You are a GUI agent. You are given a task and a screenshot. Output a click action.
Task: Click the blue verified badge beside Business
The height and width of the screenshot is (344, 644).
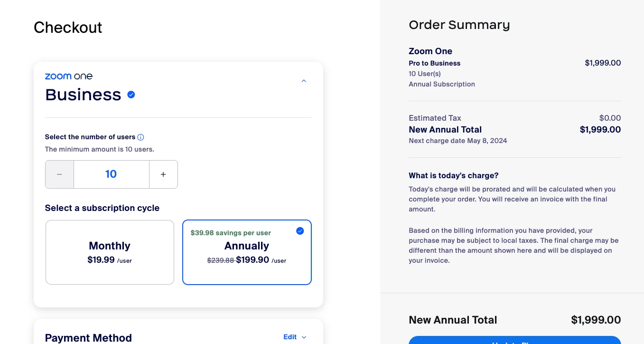pos(131,95)
